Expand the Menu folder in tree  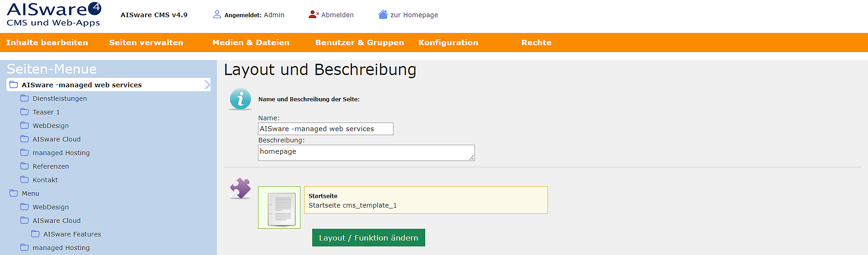(14, 193)
